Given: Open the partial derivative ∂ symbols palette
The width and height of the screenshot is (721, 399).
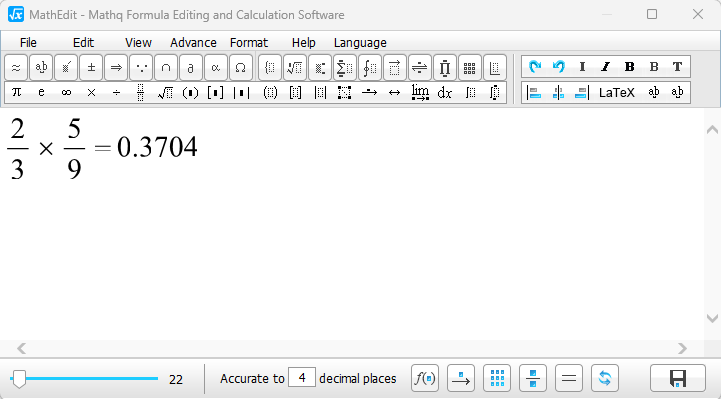Looking at the screenshot, I should pos(191,68).
